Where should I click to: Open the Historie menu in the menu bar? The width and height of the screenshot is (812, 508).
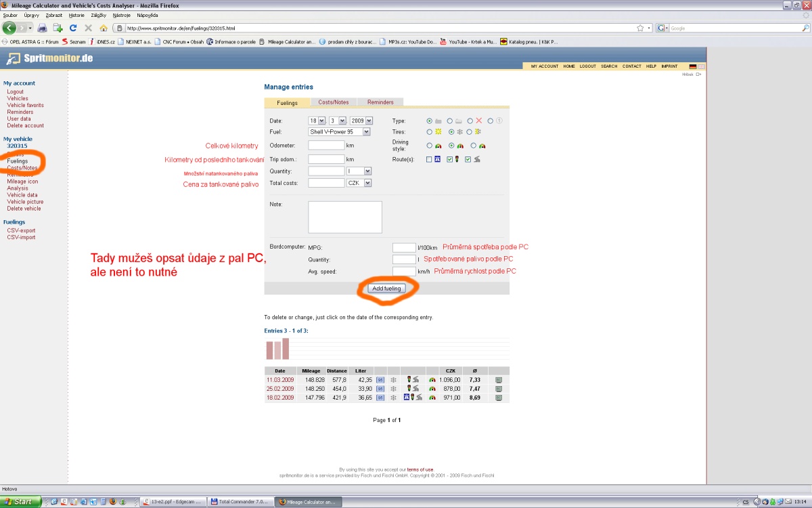point(76,15)
